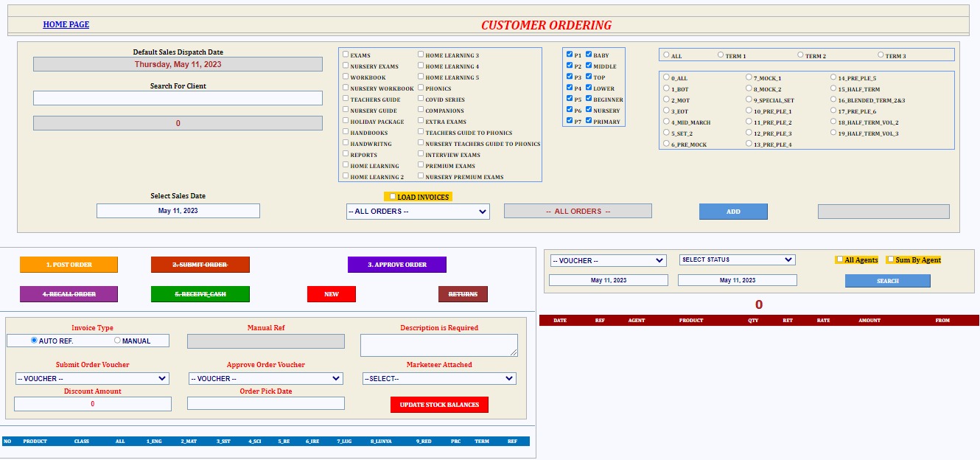Choose the 15_HALF_TERM radio option
The image size is (980, 460).
click(833, 88)
